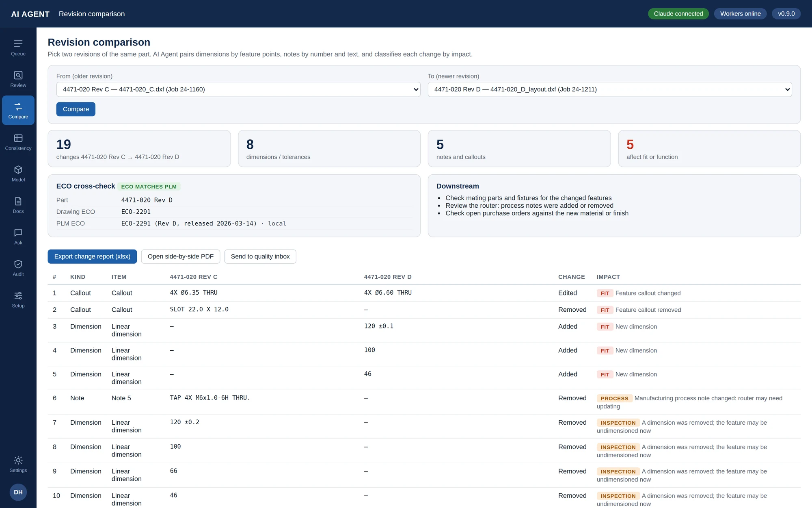
Task: Click the 120 ±0.1 Rev D value
Action: tap(379, 326)
